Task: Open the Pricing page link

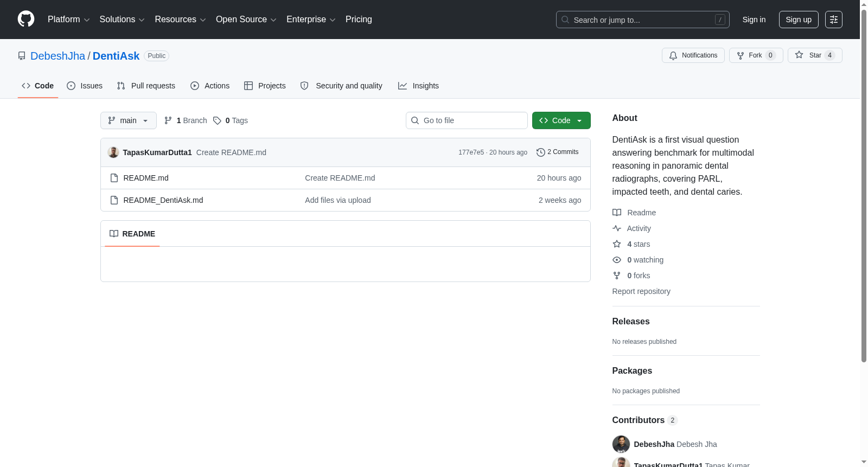Action: point(359,20)
